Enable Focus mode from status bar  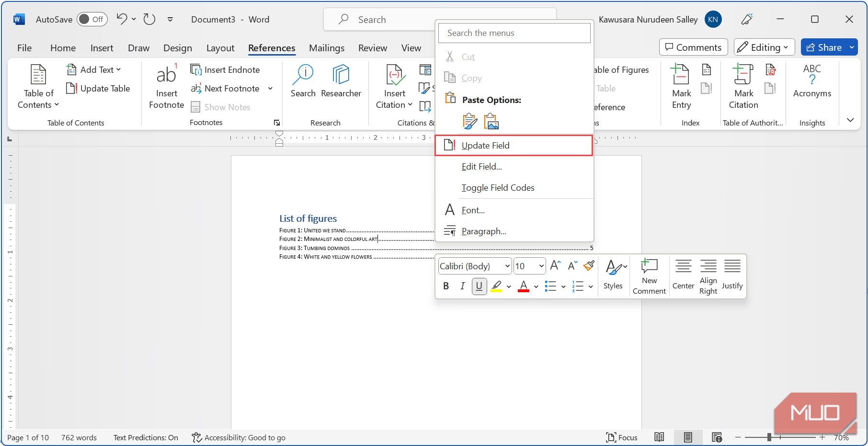pyautogui.click(x=622, y=437)
